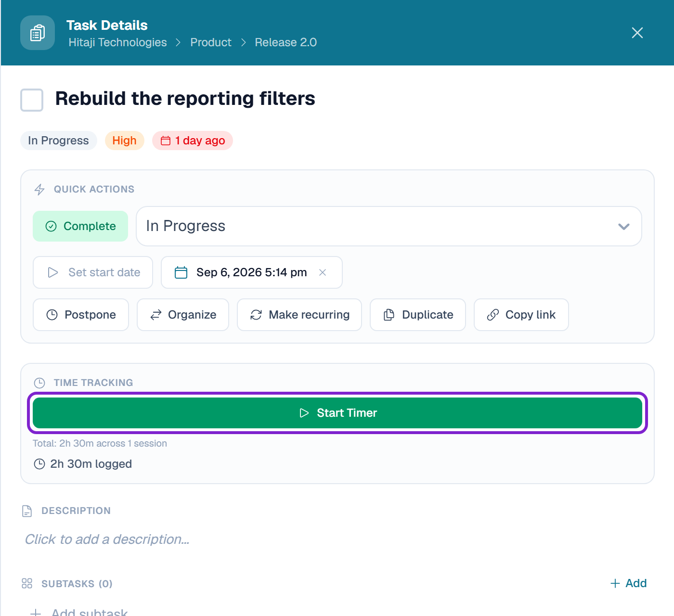
Task: Make this task recurring
Action: click(x=299, y=315)
